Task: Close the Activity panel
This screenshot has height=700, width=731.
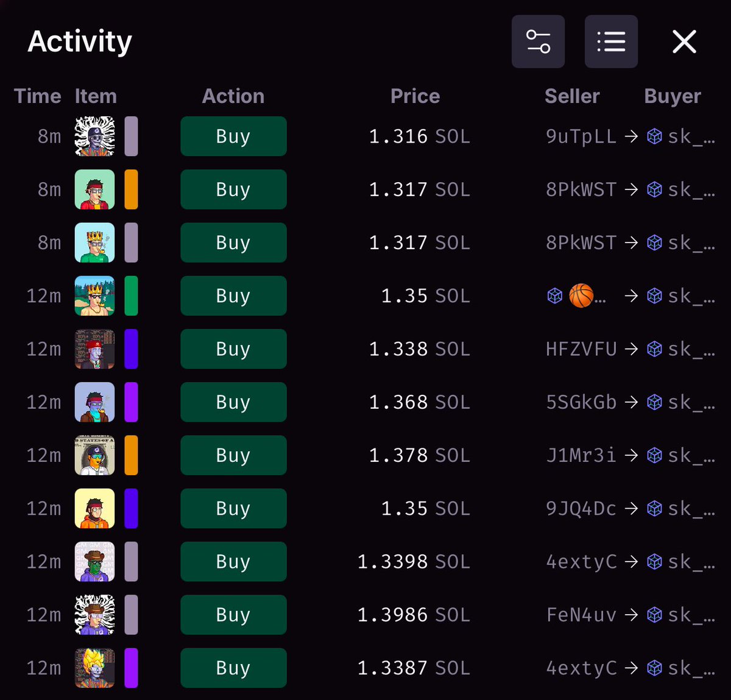Action: (x=684, y=41)
